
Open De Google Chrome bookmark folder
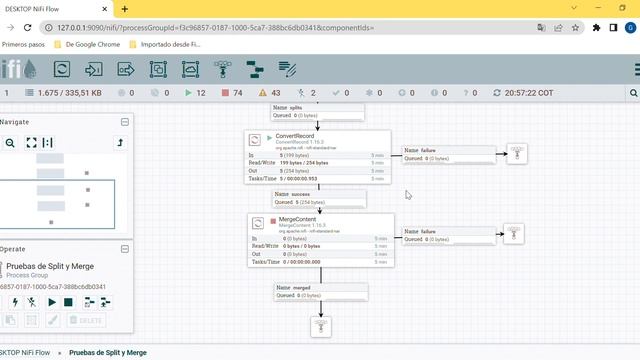(87, 44)
